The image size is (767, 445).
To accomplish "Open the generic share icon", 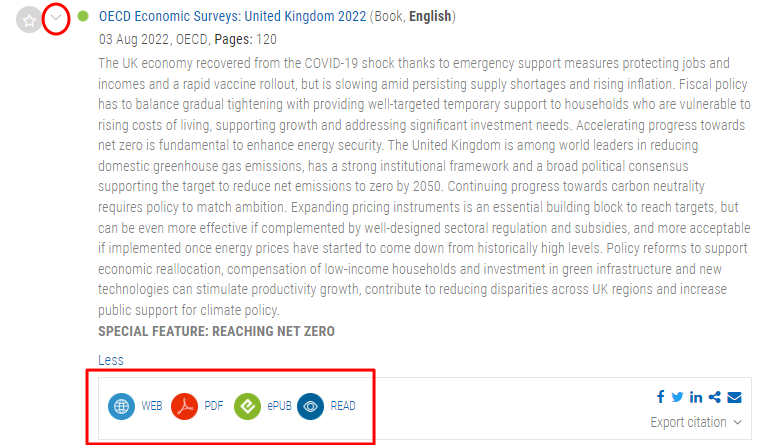I will [715, 397].
